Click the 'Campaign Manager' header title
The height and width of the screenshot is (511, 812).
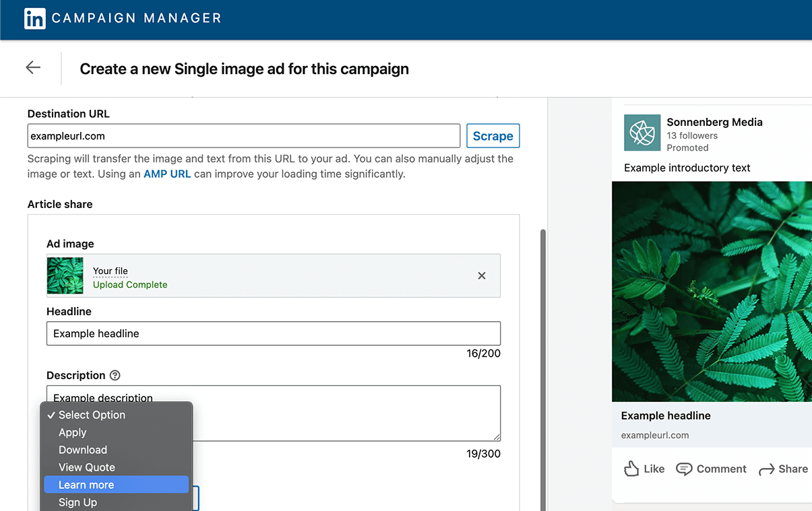click(137, 18)
